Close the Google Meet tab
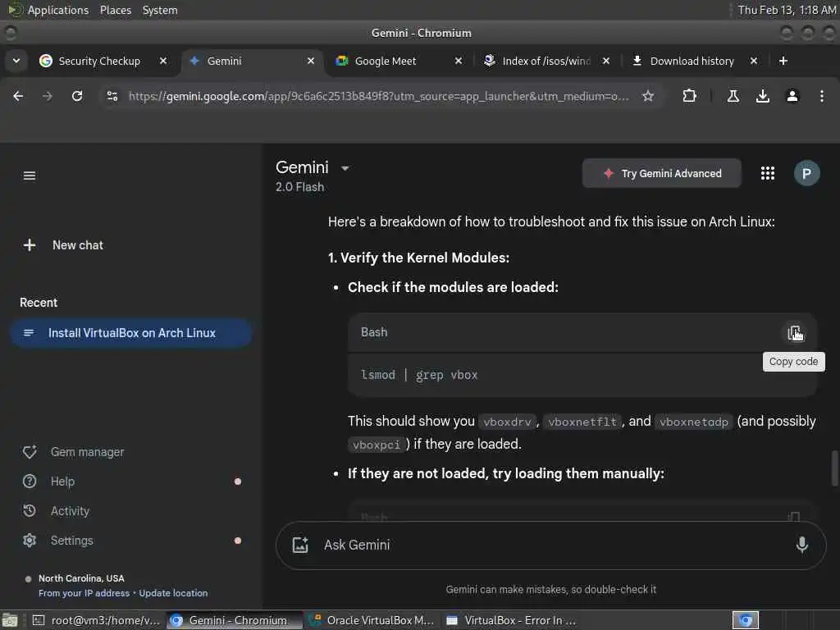The image size is (840, 630). (x=459, y=61)
